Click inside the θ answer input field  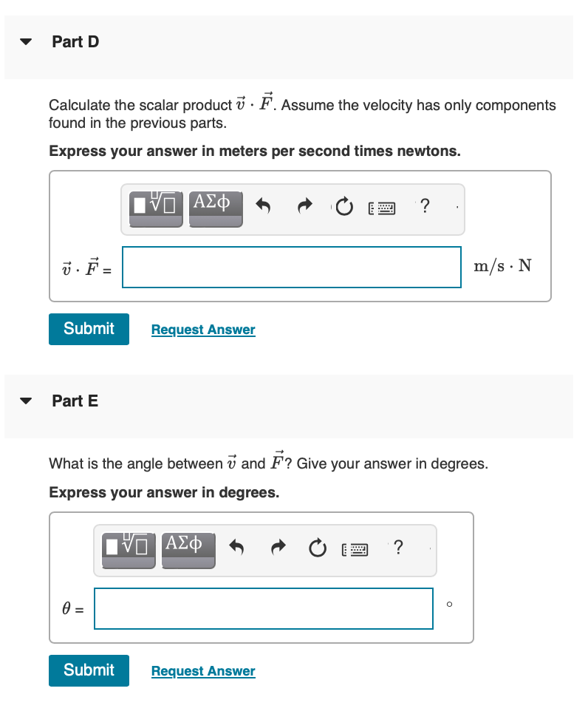(x=264, y=608)
